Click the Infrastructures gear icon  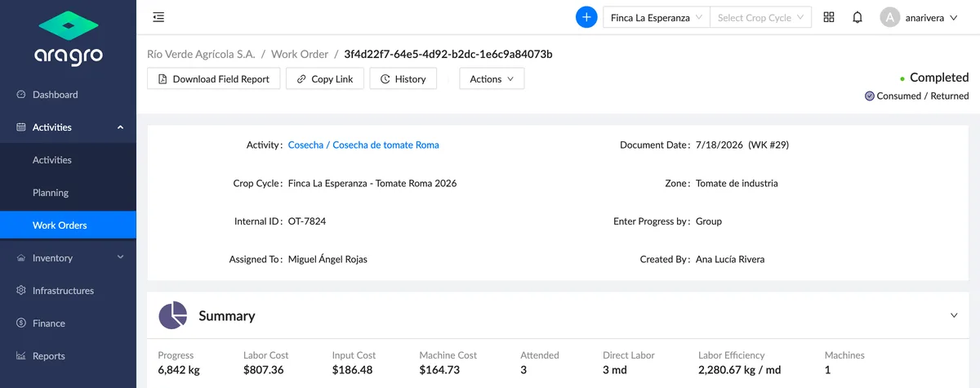[21, 291]
